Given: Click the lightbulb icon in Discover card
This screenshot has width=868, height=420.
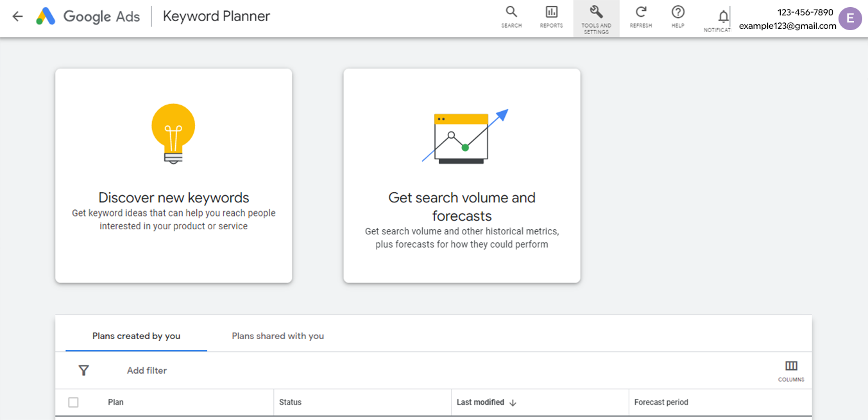Looking at the screenshot, I should coord(173,134).
